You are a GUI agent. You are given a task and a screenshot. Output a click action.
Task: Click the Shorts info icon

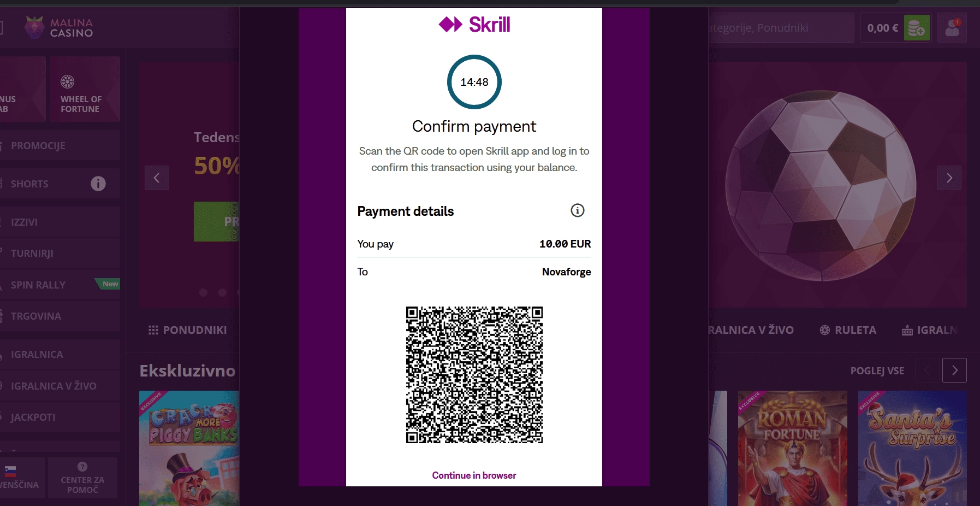[x=98, y=184]
